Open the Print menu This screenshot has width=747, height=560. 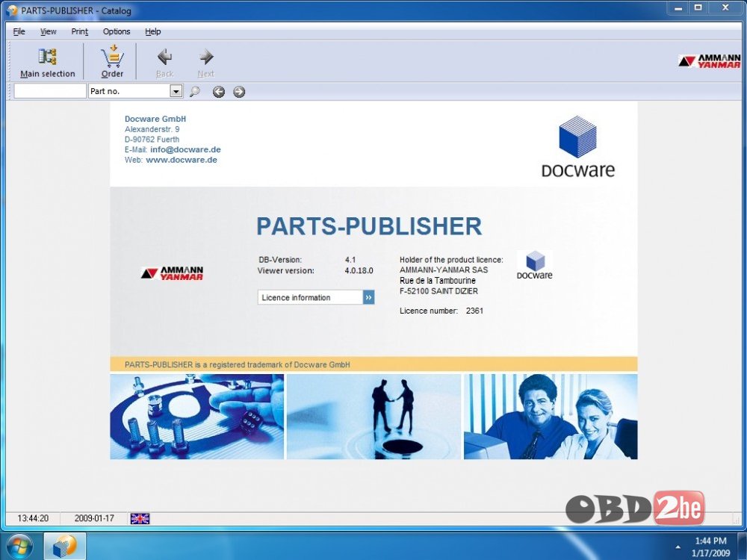pyautogui.click(x=80, y=31)
